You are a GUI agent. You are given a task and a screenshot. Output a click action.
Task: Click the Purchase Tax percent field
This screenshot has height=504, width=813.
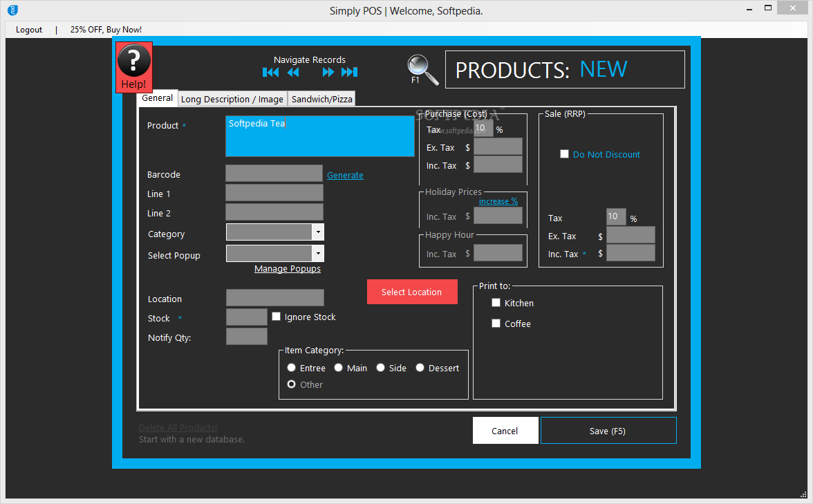(483, 128)
